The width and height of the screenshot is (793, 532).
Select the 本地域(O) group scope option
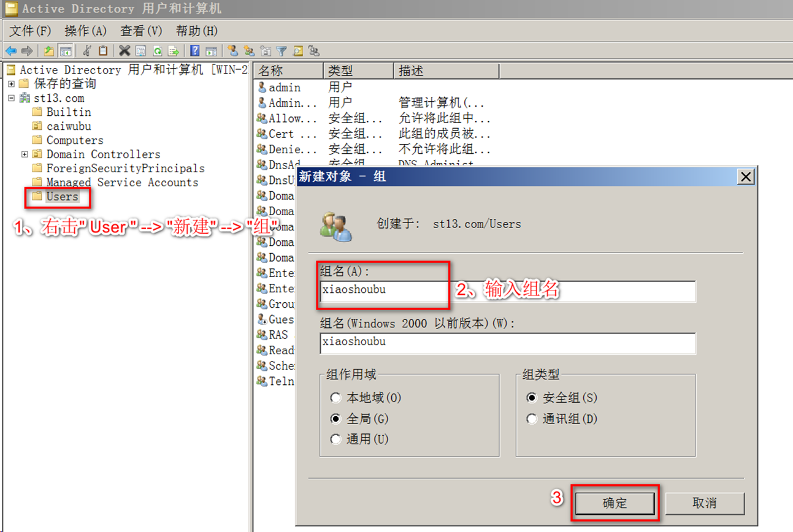(x=335, y=397)
